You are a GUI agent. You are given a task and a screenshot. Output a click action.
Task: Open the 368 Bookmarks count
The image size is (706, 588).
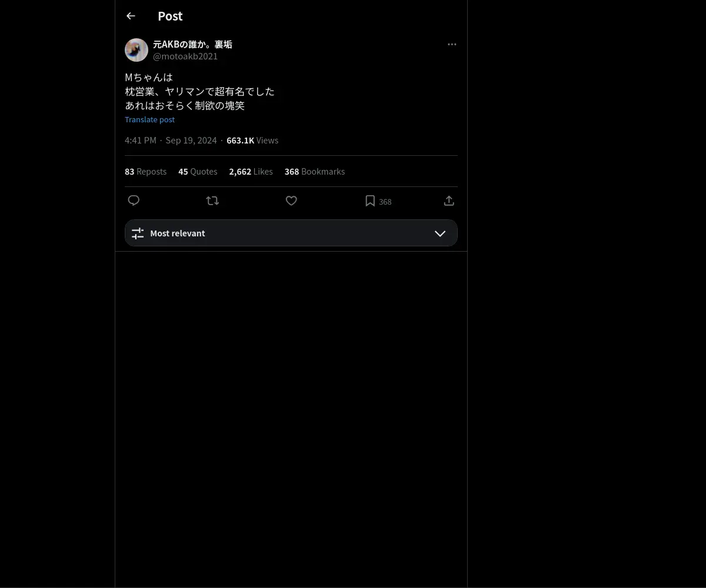click(x=315, y=172)
